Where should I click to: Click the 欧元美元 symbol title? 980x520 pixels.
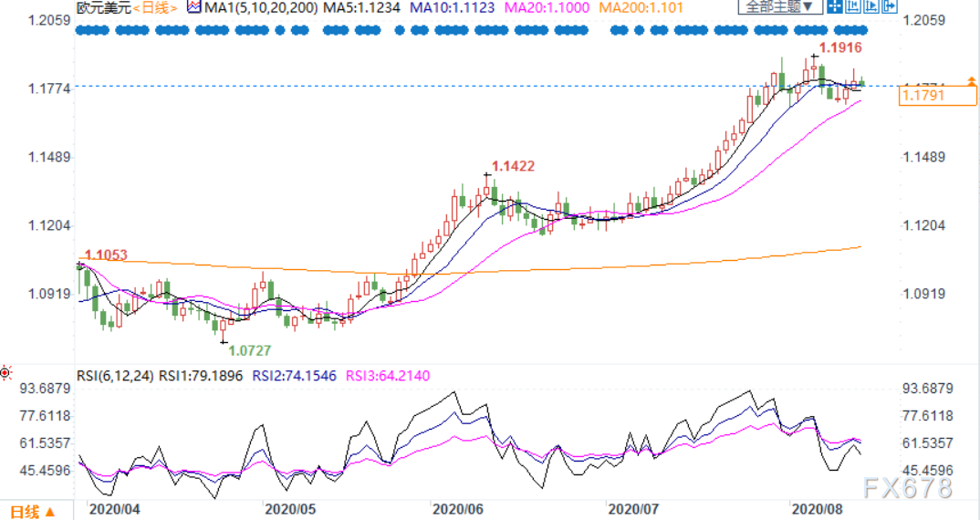[104, 8]
